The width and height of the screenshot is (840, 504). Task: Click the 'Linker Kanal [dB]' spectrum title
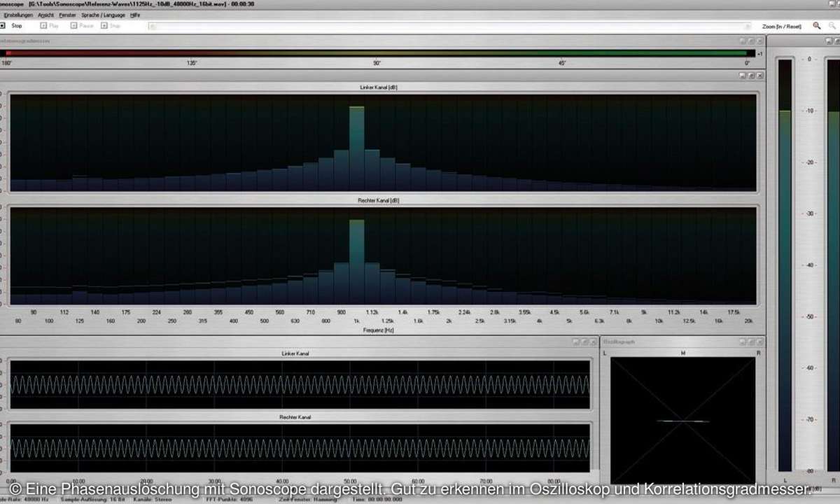379,87
